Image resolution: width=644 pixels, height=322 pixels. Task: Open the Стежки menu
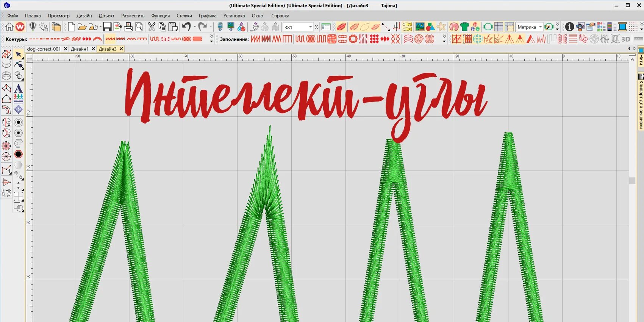click(x=184, y=16)
